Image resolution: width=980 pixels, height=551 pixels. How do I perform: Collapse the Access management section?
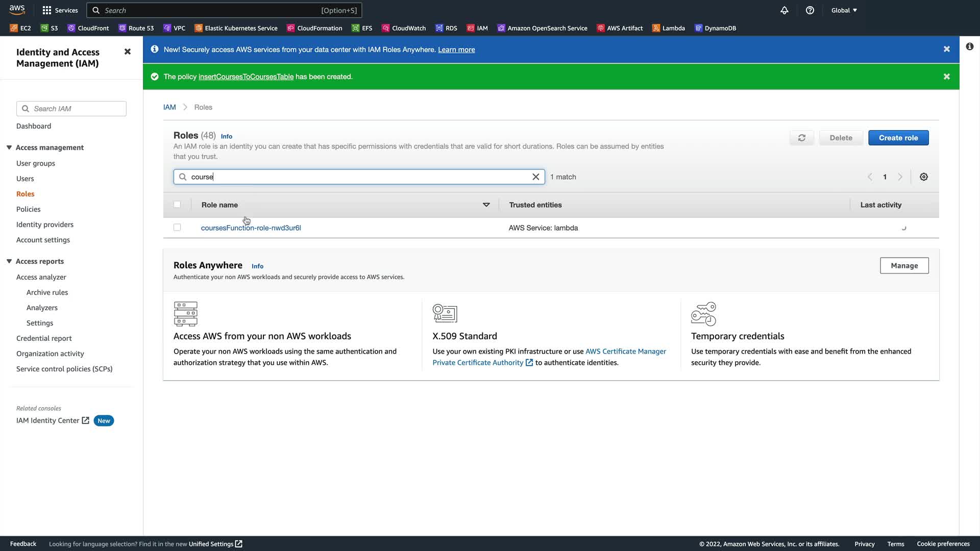click(x=9, y=147)
